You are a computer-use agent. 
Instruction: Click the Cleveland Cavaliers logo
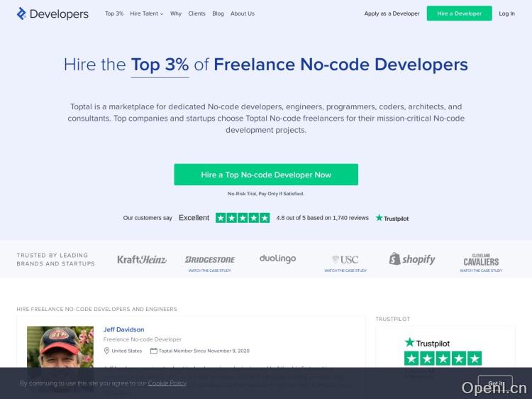click(x=481, y=260)
